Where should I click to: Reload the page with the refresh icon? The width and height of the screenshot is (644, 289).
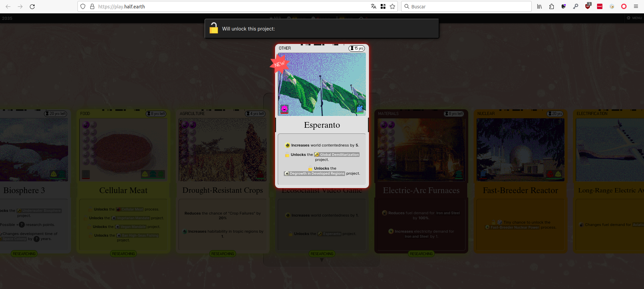(x=32, y=6)
